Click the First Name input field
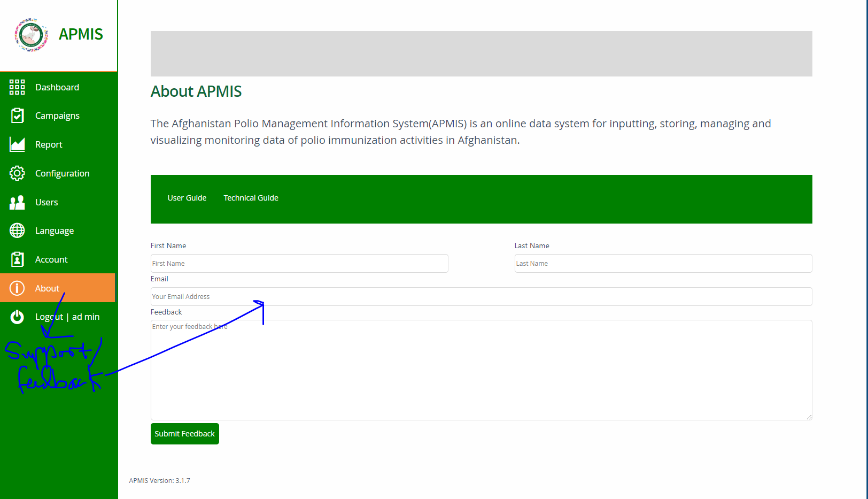The height and width of the screenshot is (499, 868). pos(299,263)
